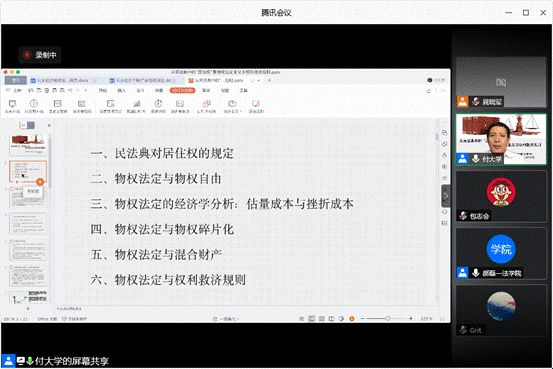Select the fourth slide thumbnail
This screenshot has width=553, height=369.
point(28,224)
